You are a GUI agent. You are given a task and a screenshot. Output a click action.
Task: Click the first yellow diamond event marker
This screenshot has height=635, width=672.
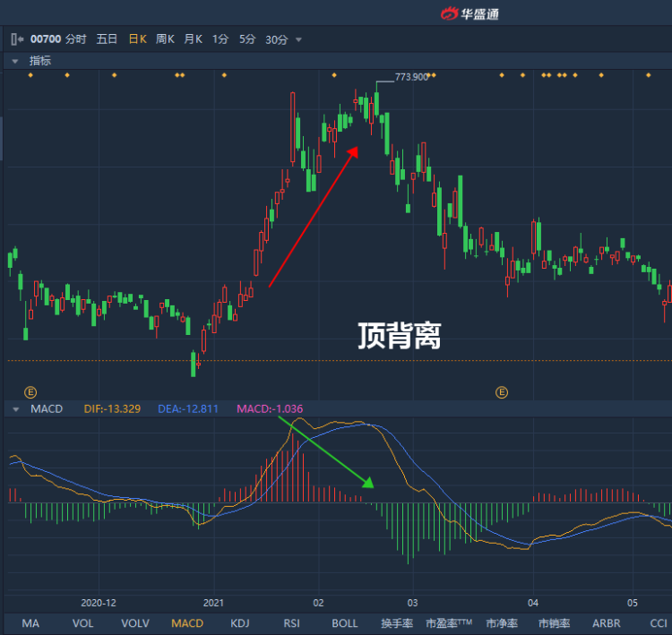[30, 75]
